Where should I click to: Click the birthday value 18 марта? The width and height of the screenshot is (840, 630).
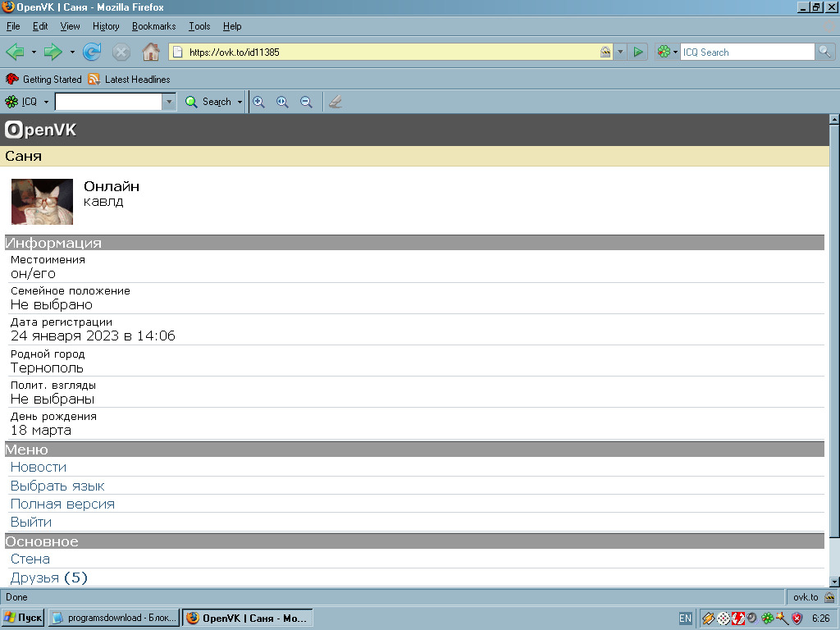tap(41, 430)
